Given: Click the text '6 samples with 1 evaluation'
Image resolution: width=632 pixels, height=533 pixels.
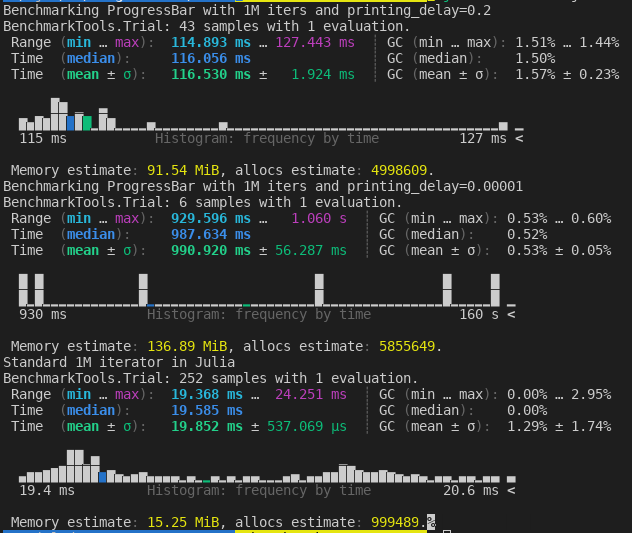Looking at the screenshot, I should (x=287, y=202).
